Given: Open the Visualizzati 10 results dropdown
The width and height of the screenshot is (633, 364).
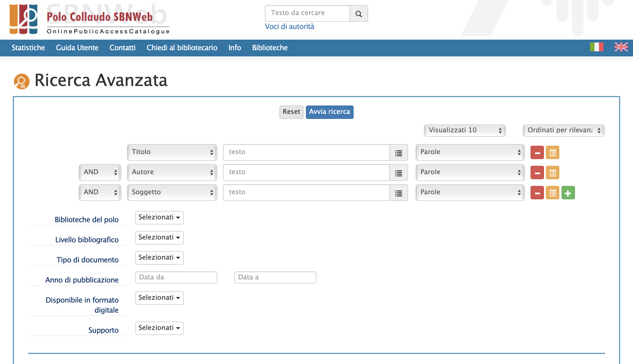Looking at the screenshot, I should (465, 130).
